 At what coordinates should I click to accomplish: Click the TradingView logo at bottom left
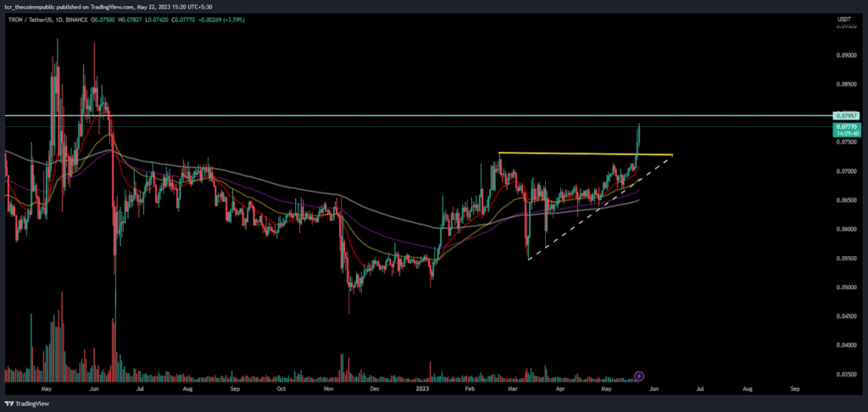(26, 404)
